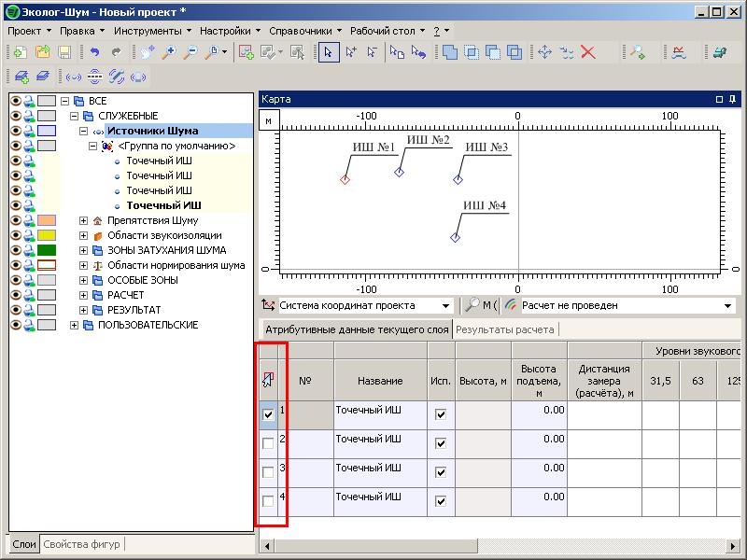This screenshot has width=747, height=560.
Task: Select the Zoom in magnifier tool
Action: point(168,53)
